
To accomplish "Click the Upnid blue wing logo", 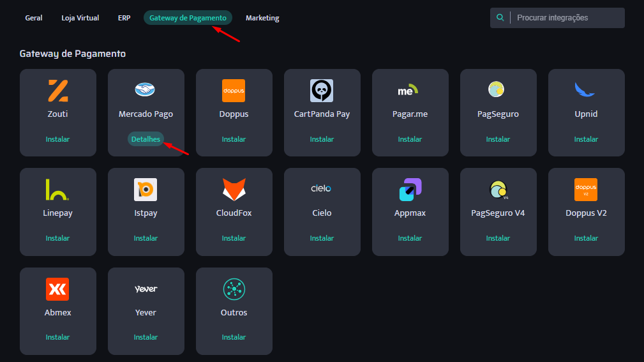I will tap(585, 89).
